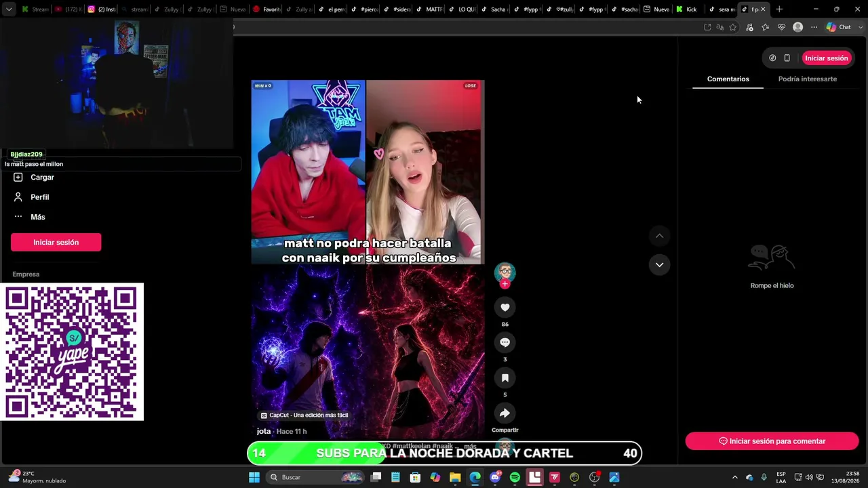Viewport: 868px width, 488px height.
Task: Go to the next video with down arrow
Action: [x=659, y=265]
